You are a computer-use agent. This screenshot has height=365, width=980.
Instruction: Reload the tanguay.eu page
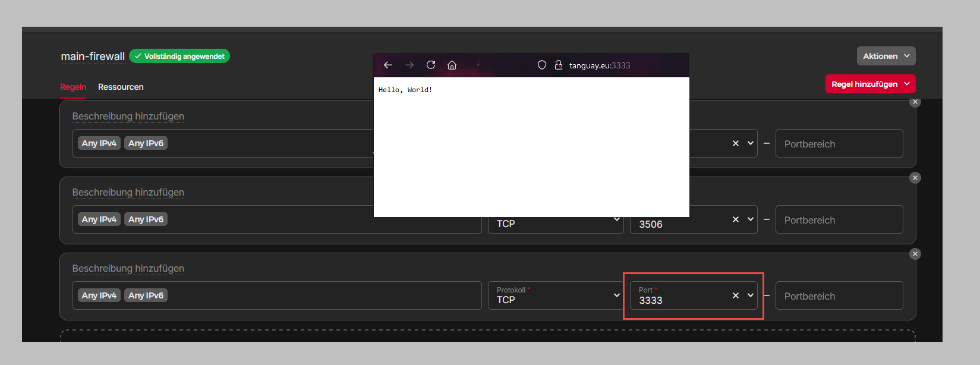coord(431,65)
